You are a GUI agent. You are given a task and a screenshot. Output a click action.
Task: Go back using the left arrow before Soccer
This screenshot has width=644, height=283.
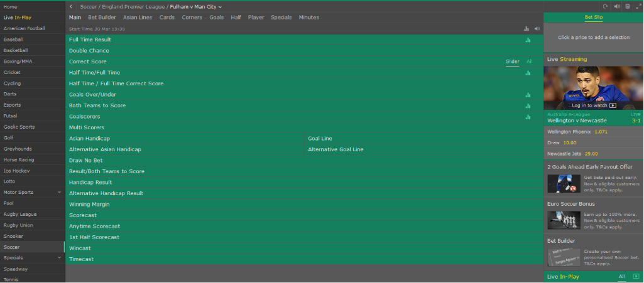[72, 7]
